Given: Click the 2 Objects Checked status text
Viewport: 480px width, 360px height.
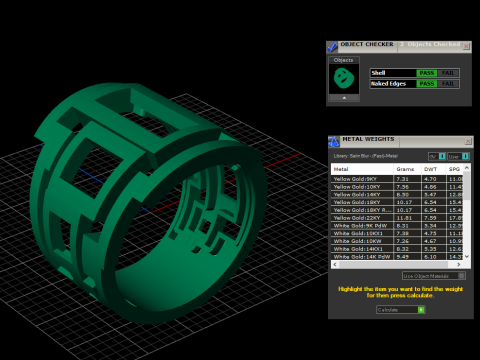Looking at the screenshot, I should (430, 44).
